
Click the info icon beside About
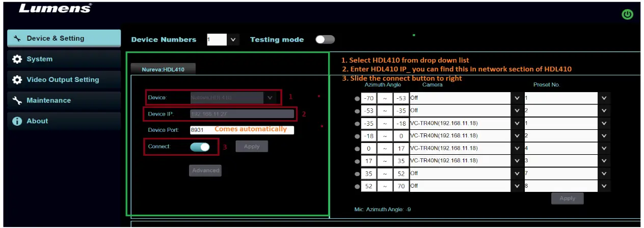click(x=17, y=121)
